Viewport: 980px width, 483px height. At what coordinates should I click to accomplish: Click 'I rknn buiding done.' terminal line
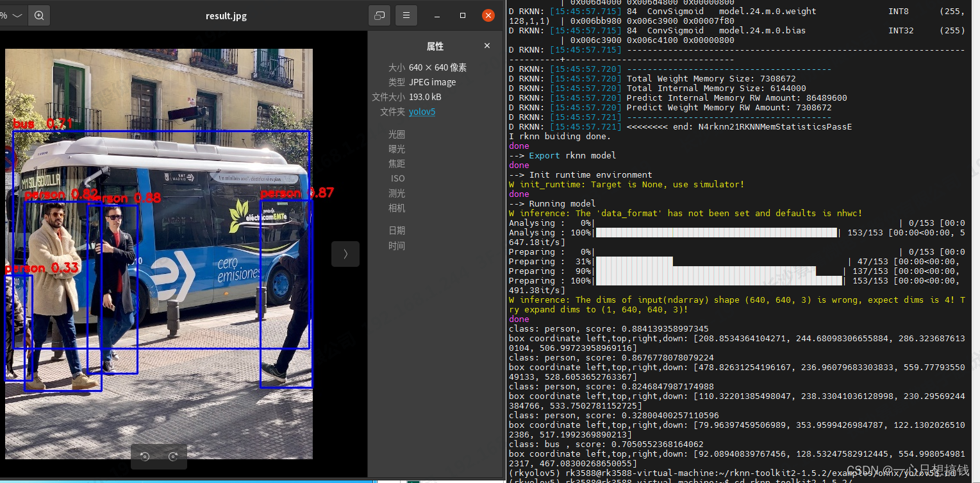point(560,136)
